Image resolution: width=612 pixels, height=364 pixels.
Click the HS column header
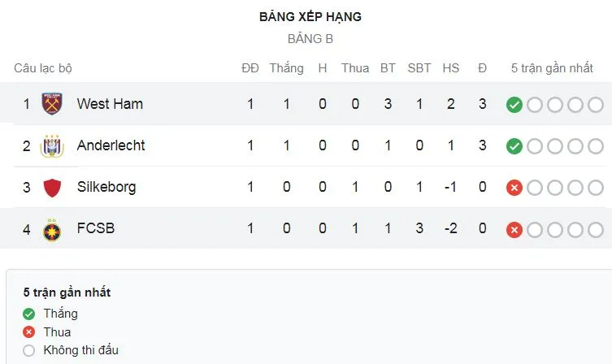(x=450, y=68)
